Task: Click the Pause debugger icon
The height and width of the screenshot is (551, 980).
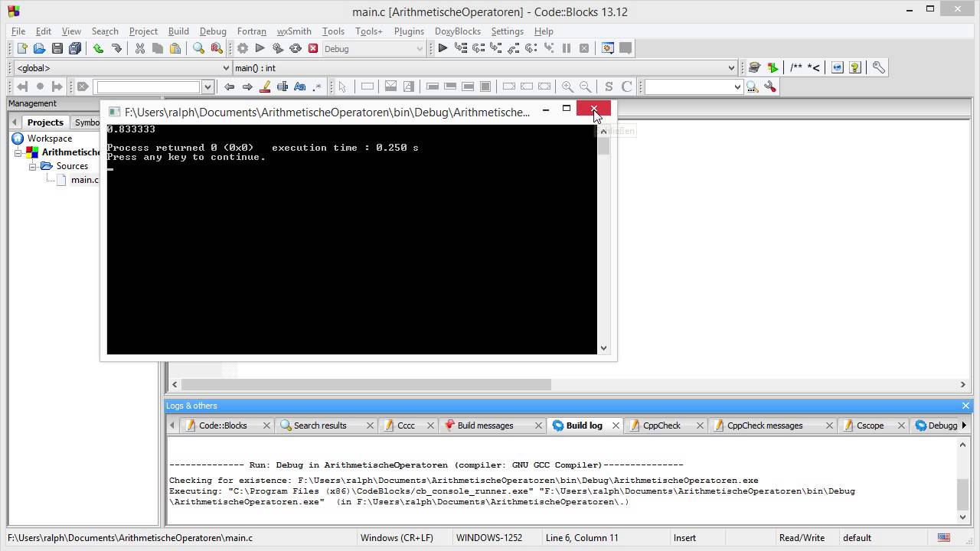Action: point(567,48)
